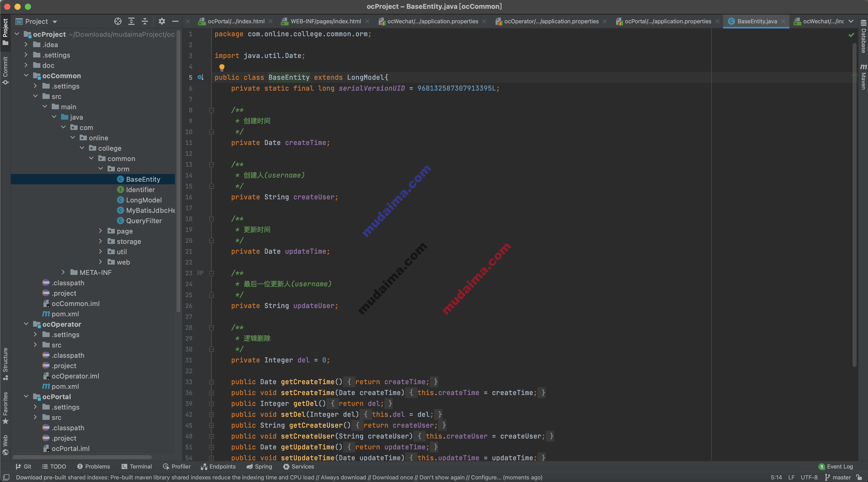868x482 pixels.
Task: Open Project panel settings gear
Action: [x=162, y=21]
